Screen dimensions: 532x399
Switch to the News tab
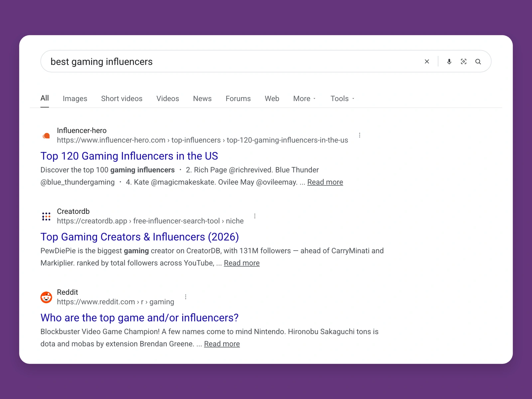click(x=202, y=98)
